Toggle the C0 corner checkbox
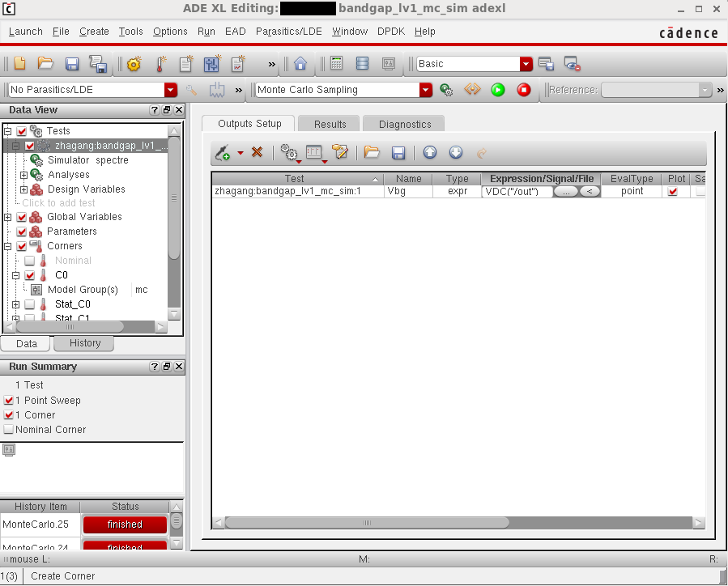Image resolution: width=728 pixels, height=586 pixels. click(30, 275)
